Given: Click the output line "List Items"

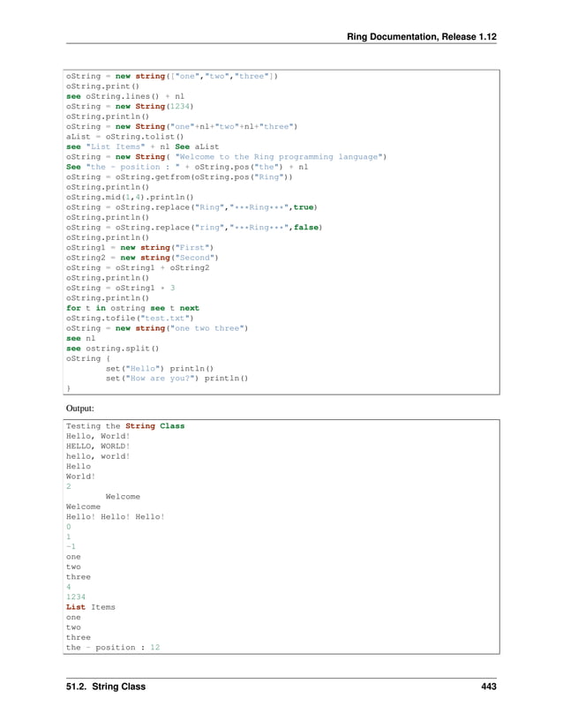Looking at the screenshot, I should tap(91, 607).
